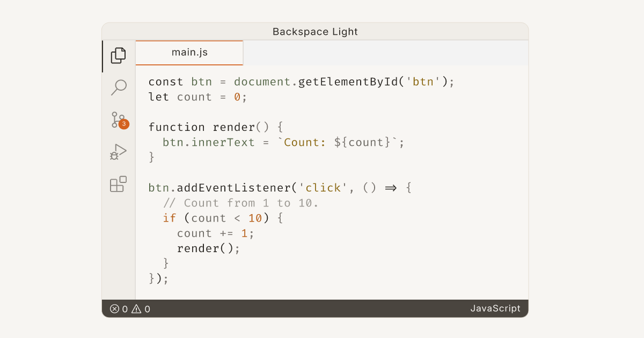Screen dimensions: 644x338
Task: Click the 'click' string literal
Action: (324, 188)
